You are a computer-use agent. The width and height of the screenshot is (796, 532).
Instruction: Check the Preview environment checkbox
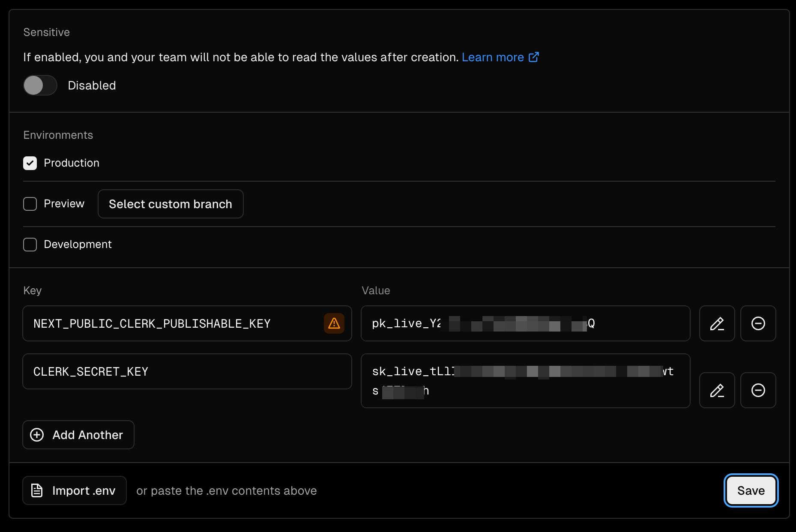30,204
